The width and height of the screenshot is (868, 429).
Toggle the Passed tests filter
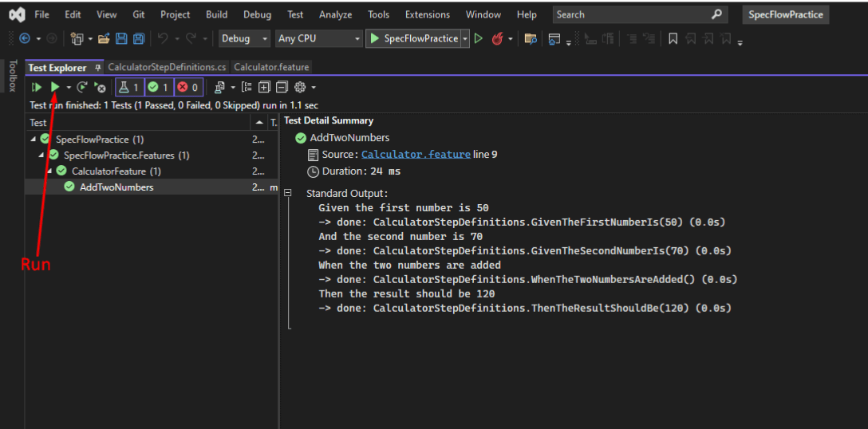pos(159,87)
